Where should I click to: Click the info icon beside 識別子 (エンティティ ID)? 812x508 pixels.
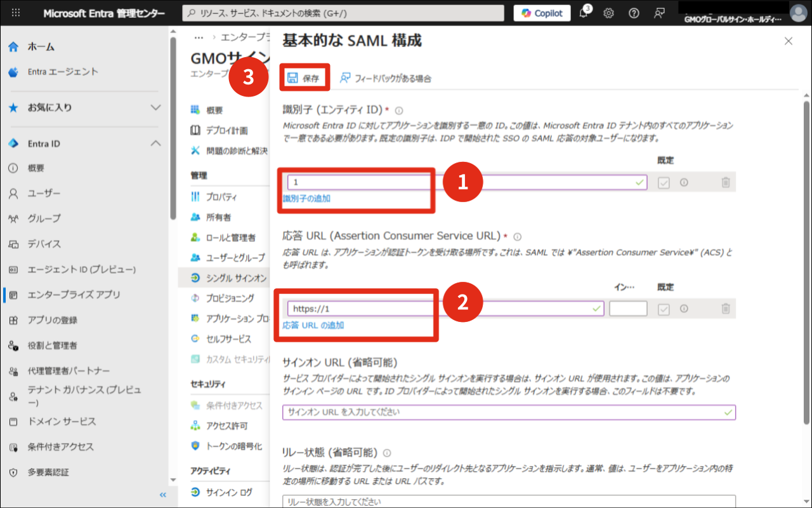coord(399,110)
